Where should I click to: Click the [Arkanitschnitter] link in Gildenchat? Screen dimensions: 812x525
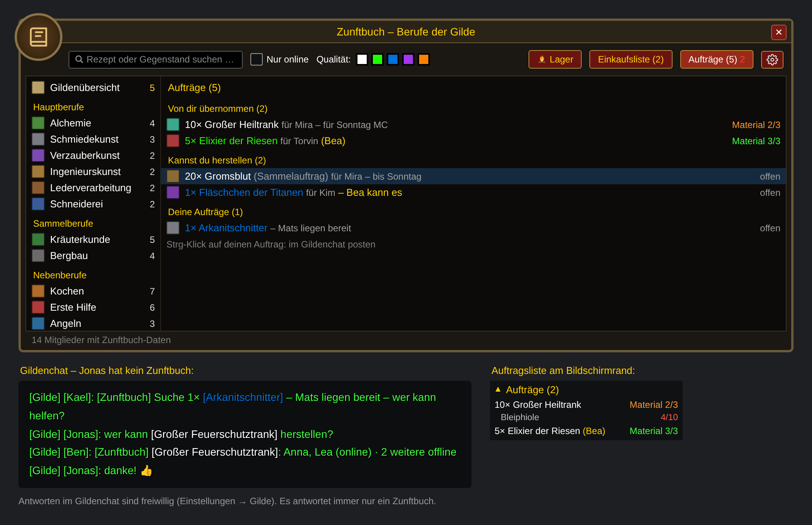coord(243,397)
